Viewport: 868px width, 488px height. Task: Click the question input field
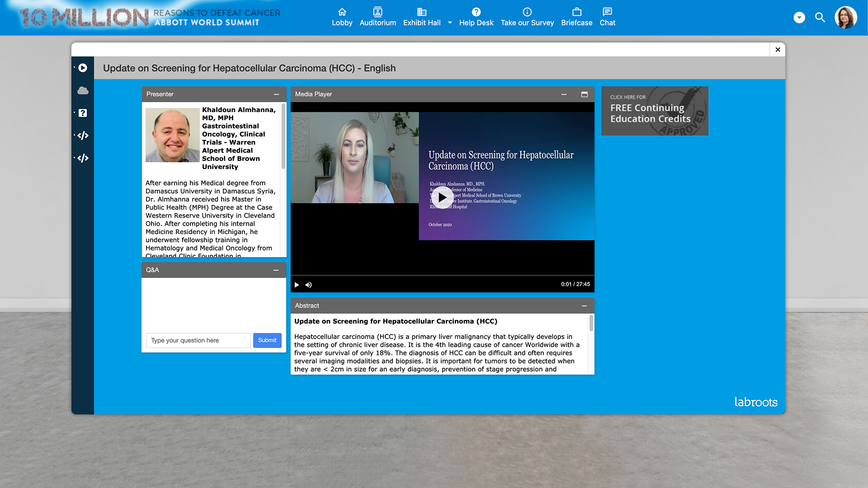pyautogui.click(x=198, y=340)
